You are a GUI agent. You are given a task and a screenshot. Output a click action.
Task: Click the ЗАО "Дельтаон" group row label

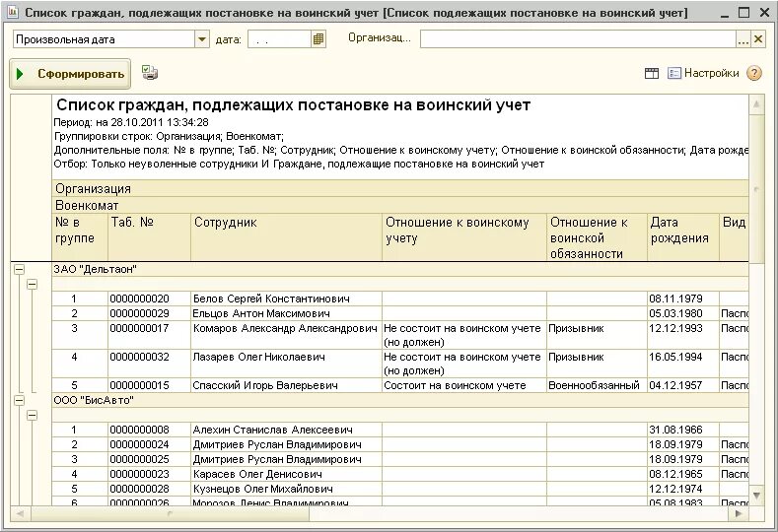click(95, 269)
